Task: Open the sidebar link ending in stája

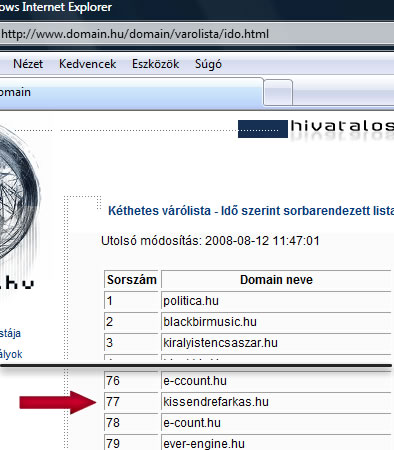Action: click(x=10, y=333)
